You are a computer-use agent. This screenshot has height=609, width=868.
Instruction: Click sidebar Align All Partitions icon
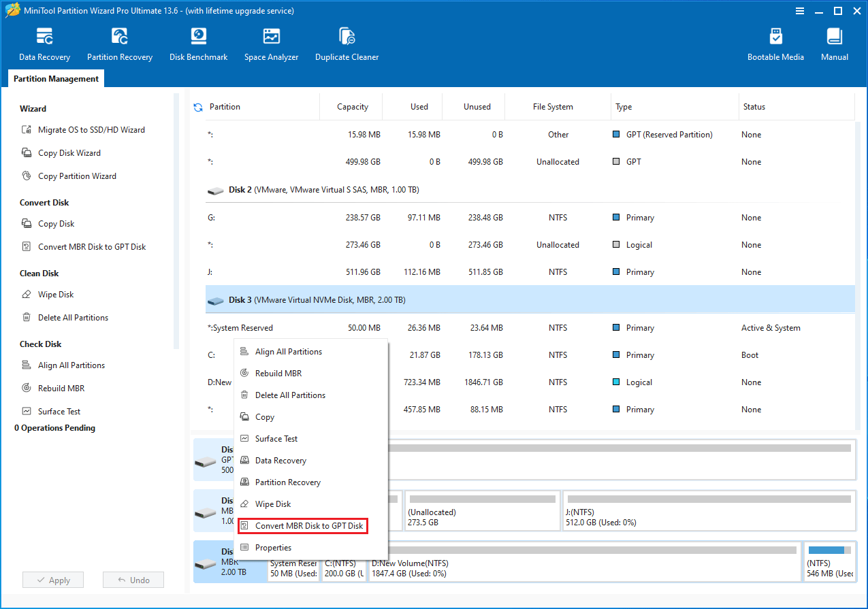27,365
